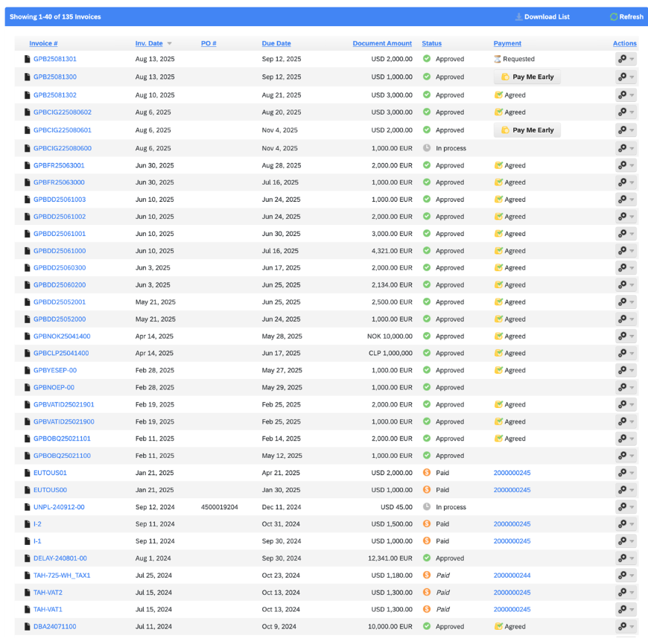Click In process clock icon for GPBCIG225080600
This screenshot has width=648, height=644.
[427, 148]
